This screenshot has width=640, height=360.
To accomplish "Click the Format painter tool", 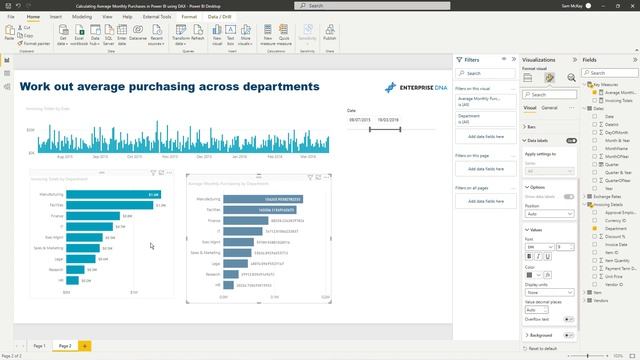I will (x=33, y=43).
